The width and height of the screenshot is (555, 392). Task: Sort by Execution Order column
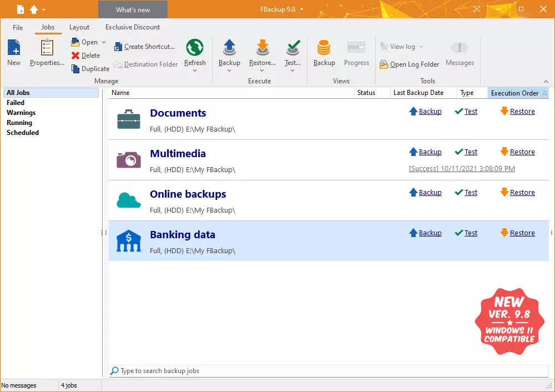click(518, 93)
